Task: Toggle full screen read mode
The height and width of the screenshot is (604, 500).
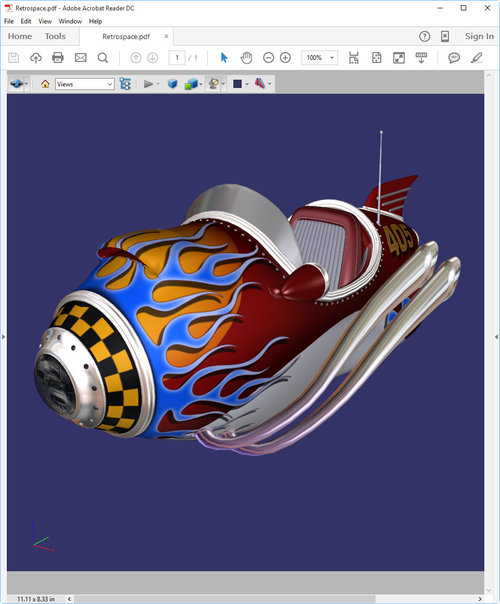Action: coord(399,58)
